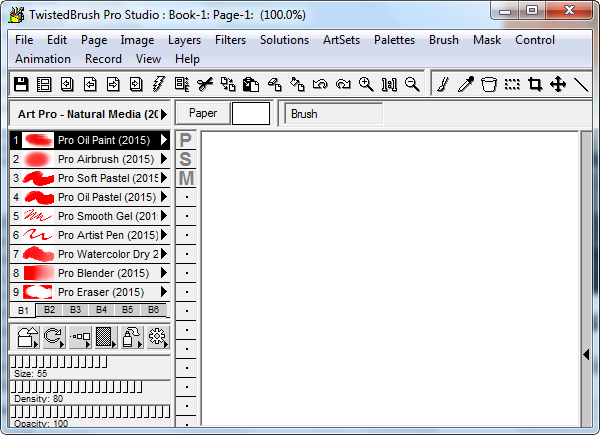Open the Animation menu
The image size is (600, 435).
(x=43, y=59)
